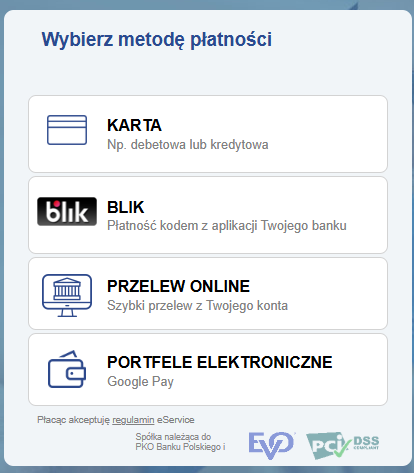Click the credit card icon
Image resolution: width=414 pixels, height=473 pixels.
(x=67, y=130)
